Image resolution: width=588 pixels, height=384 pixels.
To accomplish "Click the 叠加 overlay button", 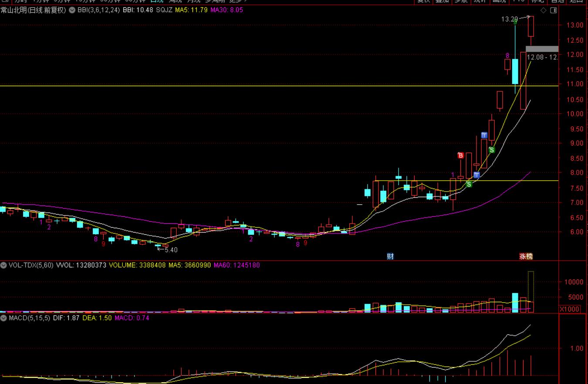I will click(442, 1).
